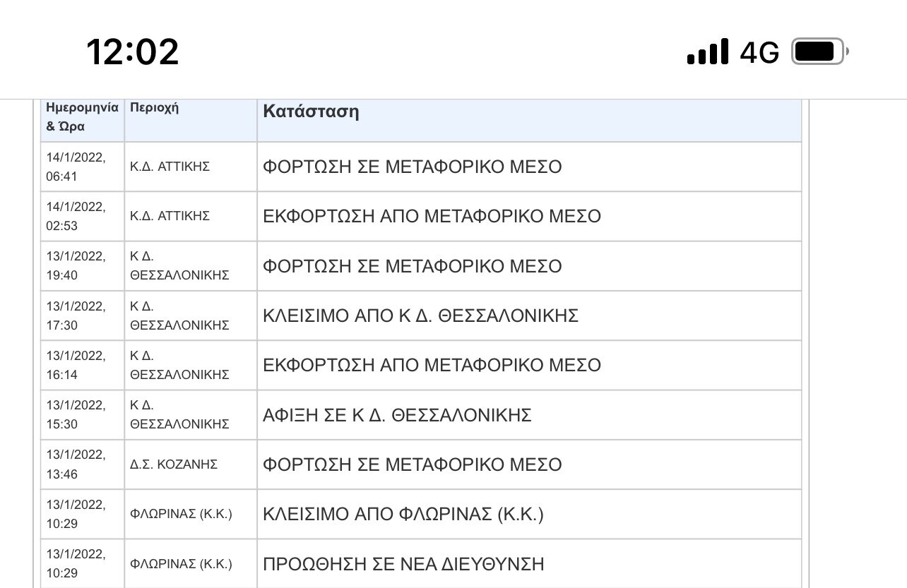907x588 pixels.
Task: Tap the battery icon in status bar
Action: coord(820,52)
